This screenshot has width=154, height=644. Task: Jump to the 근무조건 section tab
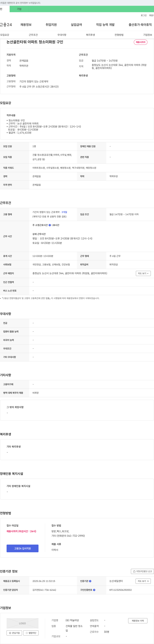click(33, 35)
